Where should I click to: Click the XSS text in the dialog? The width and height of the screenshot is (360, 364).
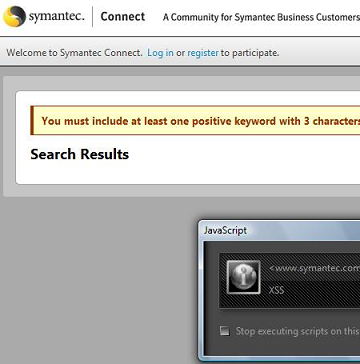[276, 290]
